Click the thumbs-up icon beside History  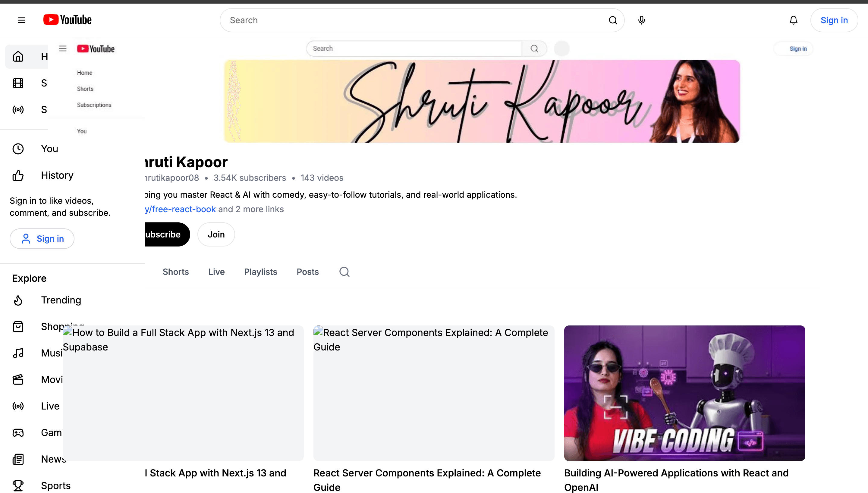pos(18,175)
